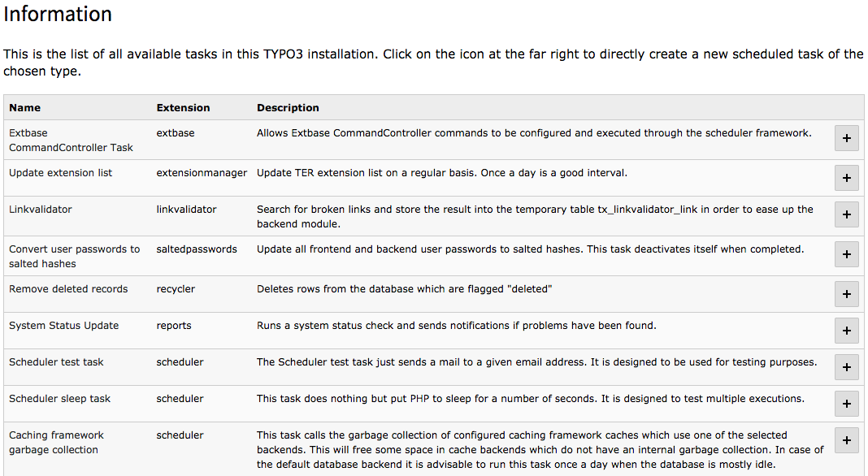868x476 pixels.
Task: Click the saltedpasswords extension cell
Action: (x=197, y=249)
